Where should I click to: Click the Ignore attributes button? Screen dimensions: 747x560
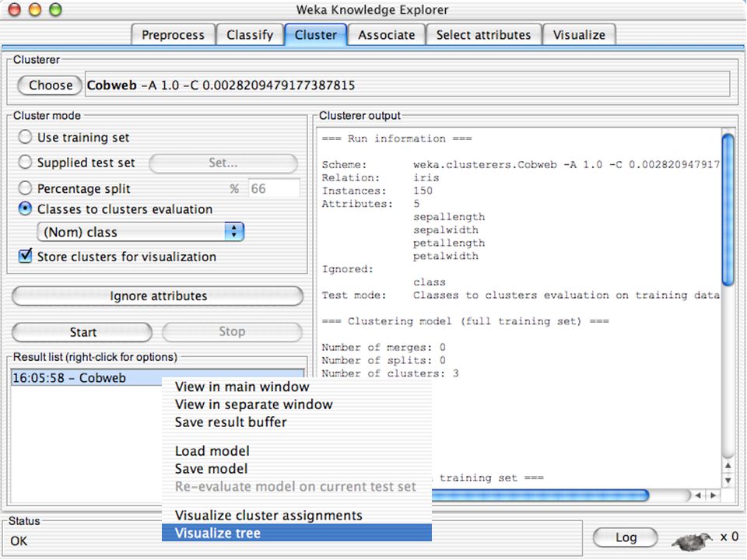(158, 296)
